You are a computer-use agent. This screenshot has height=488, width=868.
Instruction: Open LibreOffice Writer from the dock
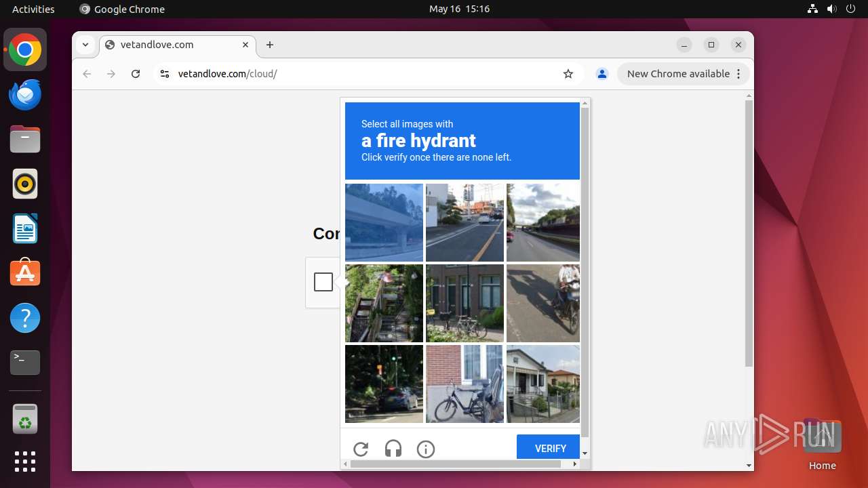tap(25, 228)
